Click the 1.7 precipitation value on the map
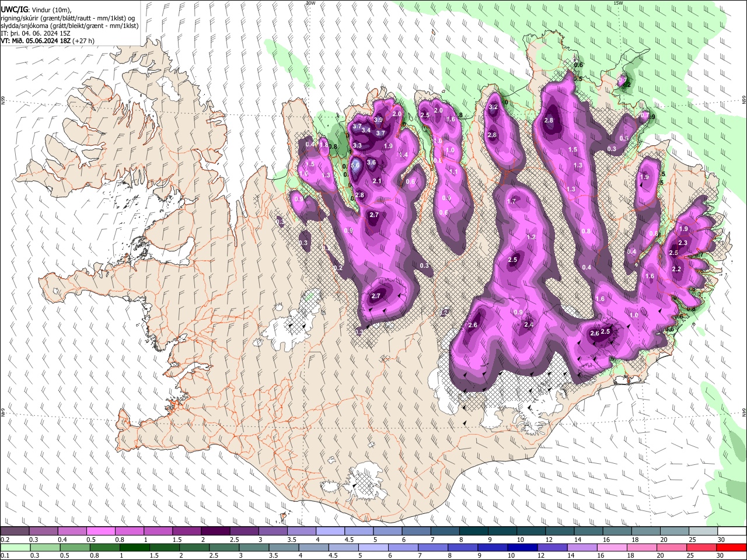Viewport: 747px width, 560px height. pos(512,201)
